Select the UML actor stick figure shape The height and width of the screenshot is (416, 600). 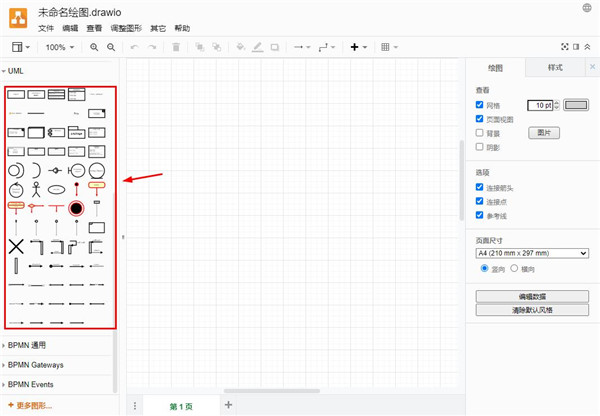pos(37,188)
